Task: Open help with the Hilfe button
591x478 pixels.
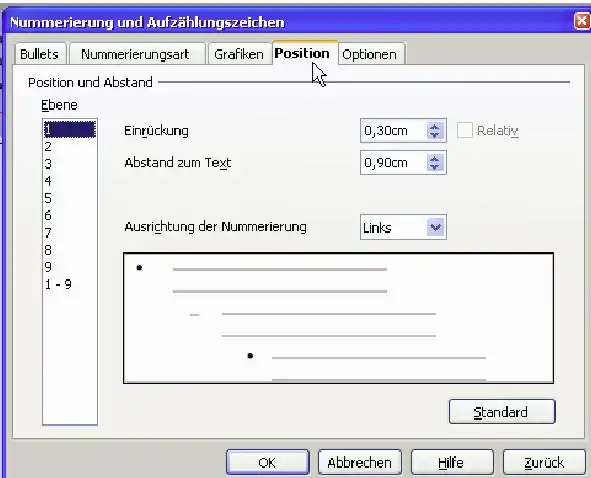Action: pyautogui.click(x=452, y=462)
